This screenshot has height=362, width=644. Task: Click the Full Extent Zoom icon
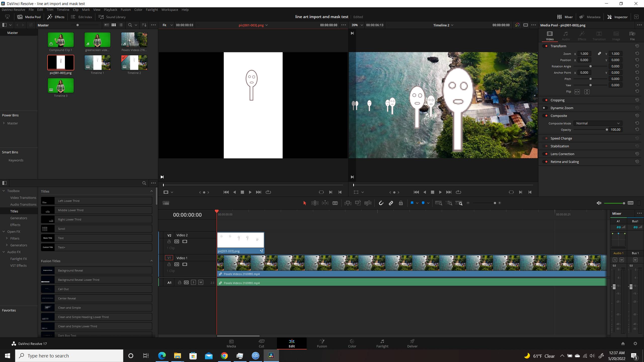439,203
